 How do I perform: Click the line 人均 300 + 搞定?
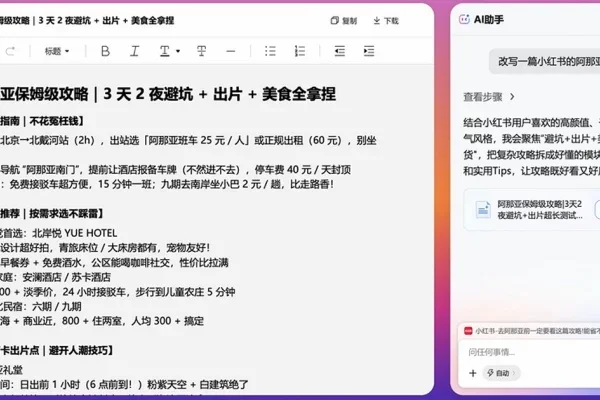102,321
